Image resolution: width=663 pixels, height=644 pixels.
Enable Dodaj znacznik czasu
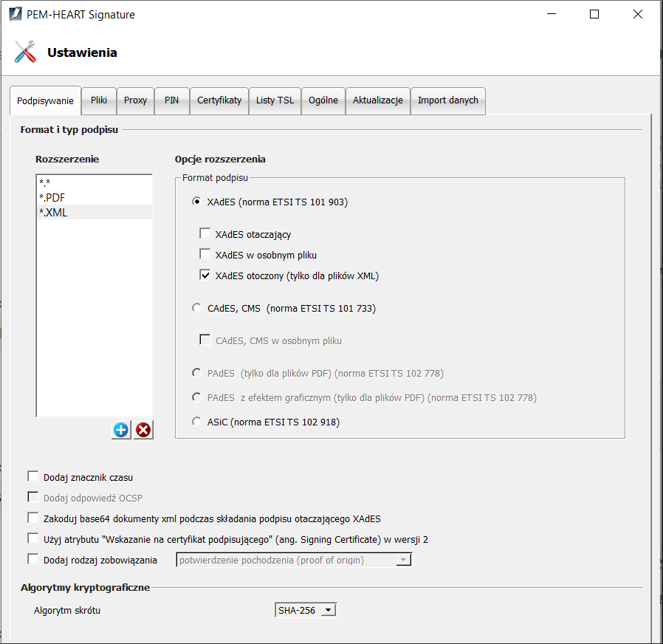[x=32, y=477]
